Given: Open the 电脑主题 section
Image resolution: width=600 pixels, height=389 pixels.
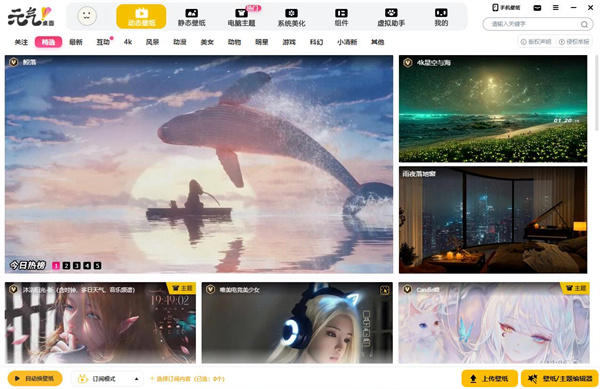Looking at the screenshot, I should point(241,17).
